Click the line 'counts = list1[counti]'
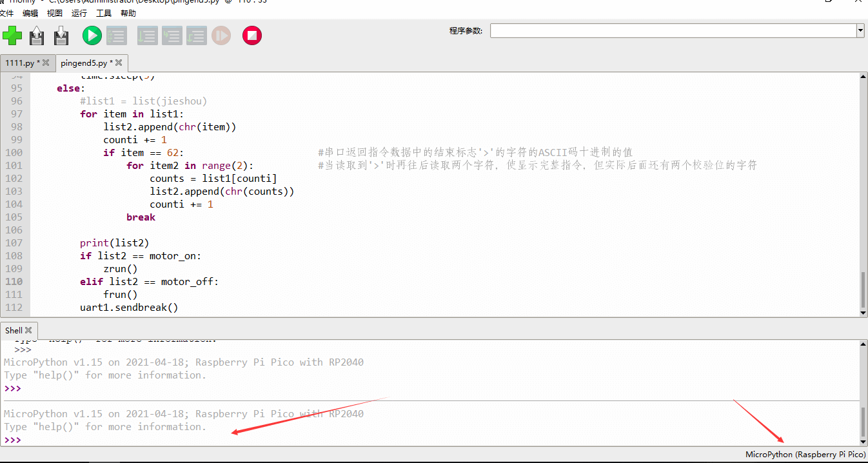This screenshot has height=463, width=868. point(213,178)
